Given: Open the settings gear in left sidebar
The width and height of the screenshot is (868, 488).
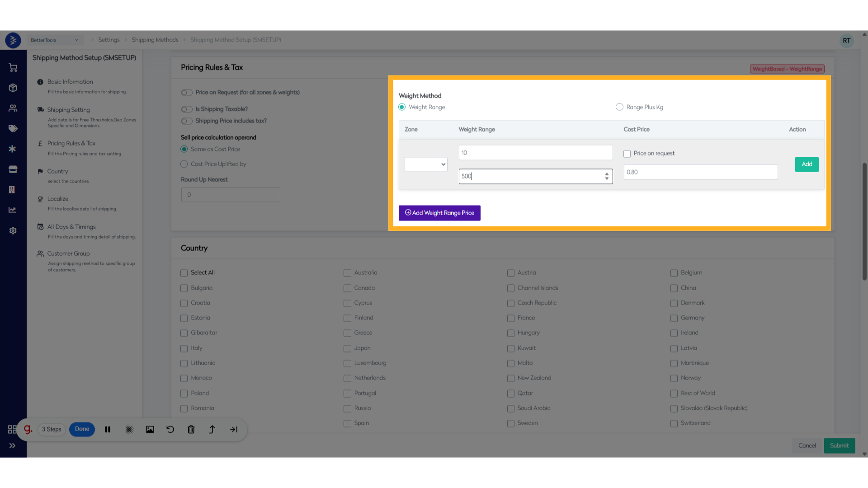Looking at the screenshot, I should 13,230.
